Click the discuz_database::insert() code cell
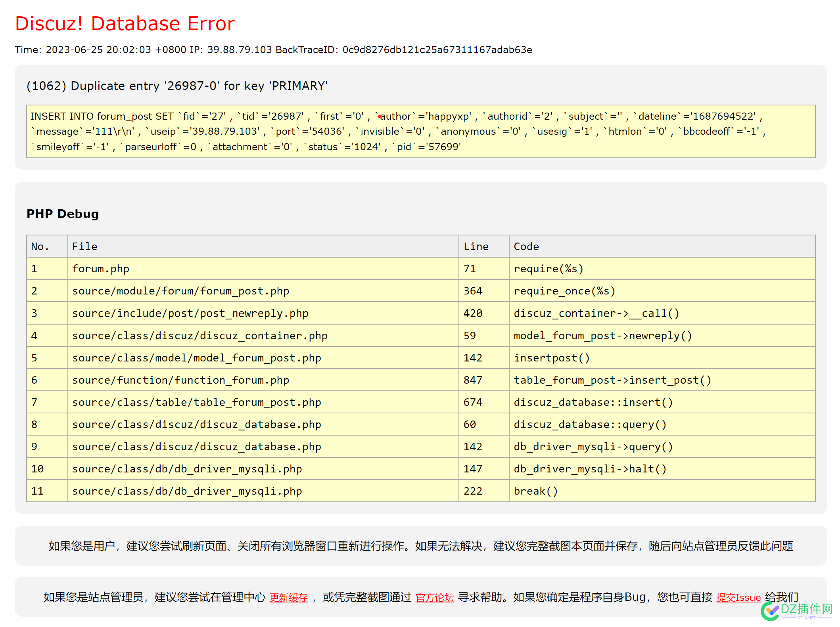 pyautogui.click(x=662, y=402)
